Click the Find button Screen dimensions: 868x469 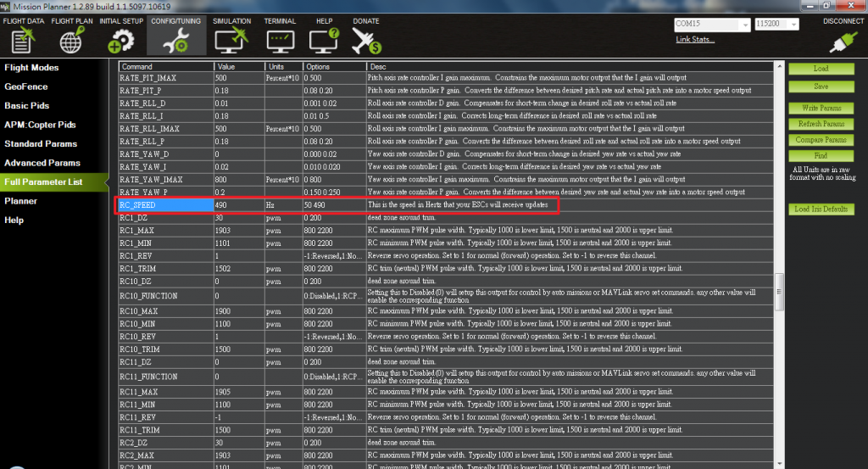click(821, 155)
